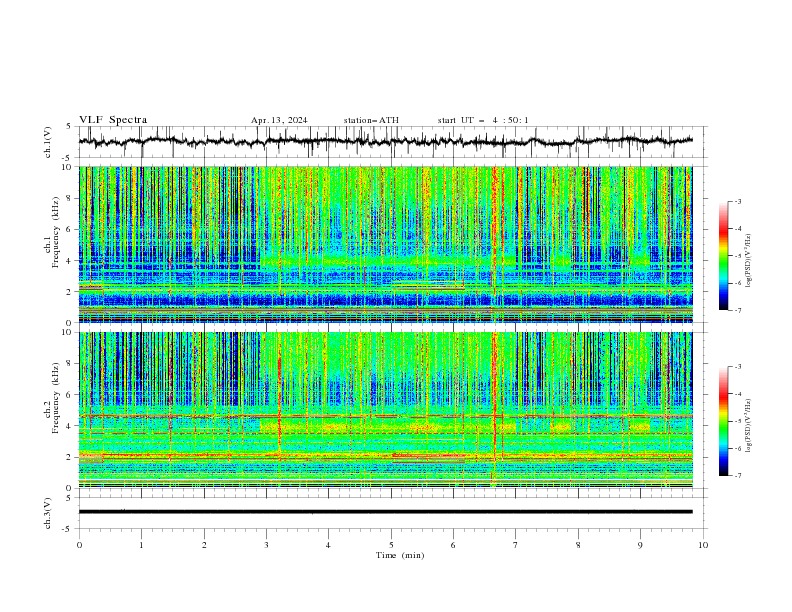Click the ch.2 spectrogram color scale bar
Image resolution: width=792 pixels, height=612 pixels.
coord(723,421)
